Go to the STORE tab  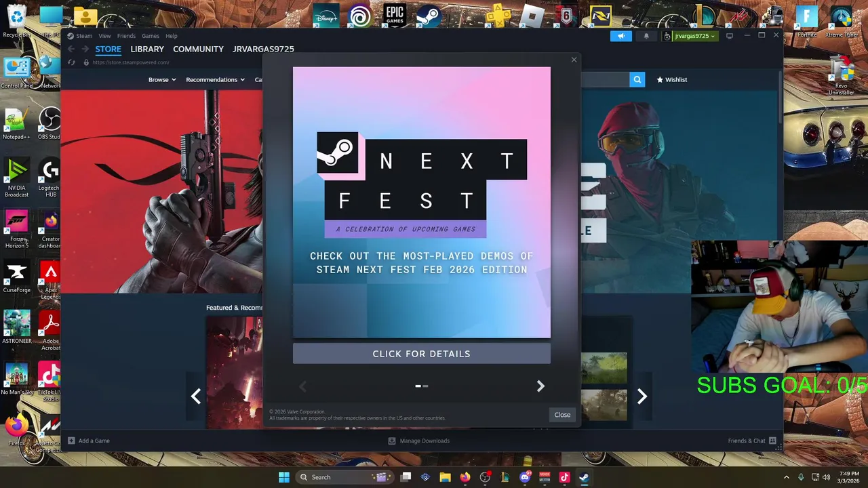(108, 49)
